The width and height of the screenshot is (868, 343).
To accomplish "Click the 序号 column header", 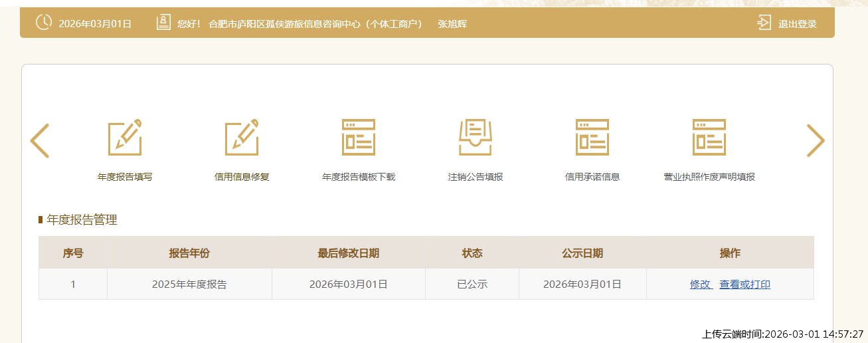I will (73, 253).
